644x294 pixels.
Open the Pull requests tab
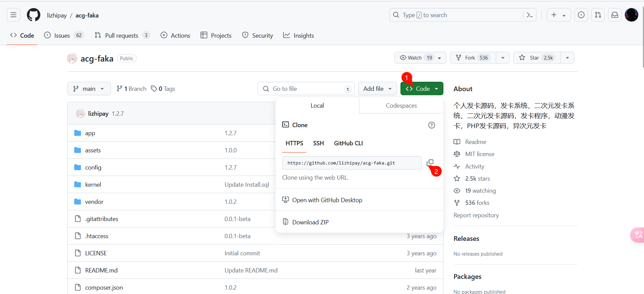tap(122, 35)
